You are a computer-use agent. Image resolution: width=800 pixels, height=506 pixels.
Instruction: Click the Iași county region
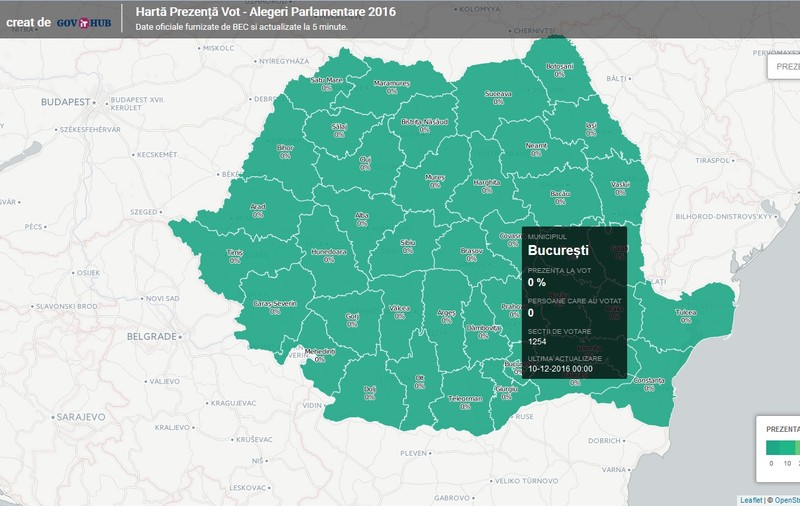[592, 129]
